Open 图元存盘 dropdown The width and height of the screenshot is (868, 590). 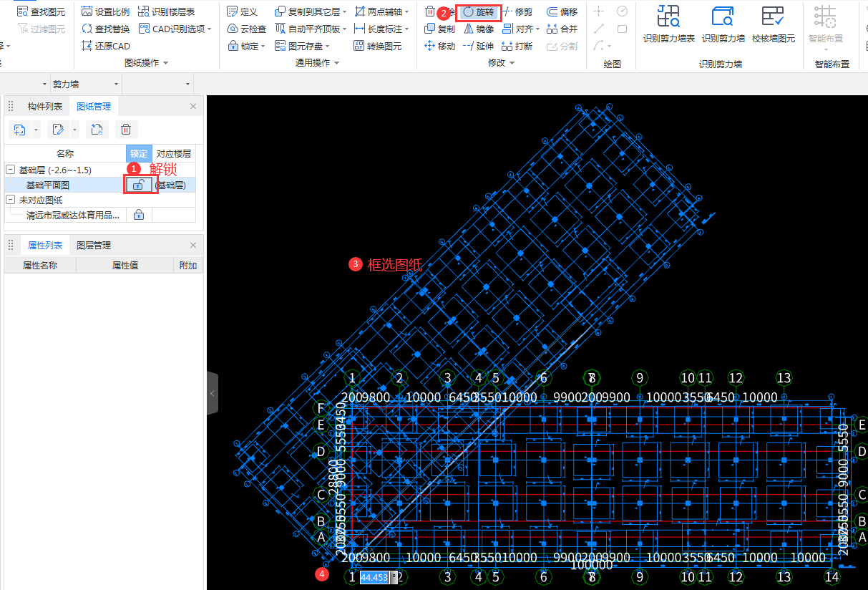327,46
